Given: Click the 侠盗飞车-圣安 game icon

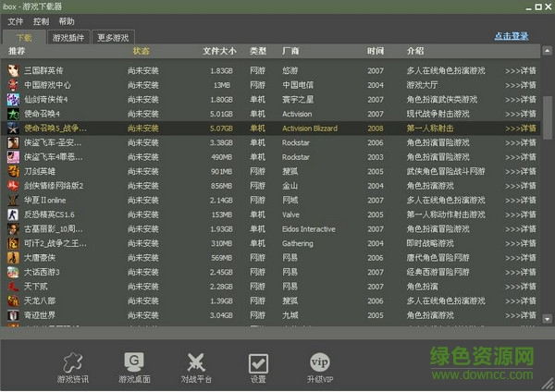Looking at the screenshot, I should point(13,142).
